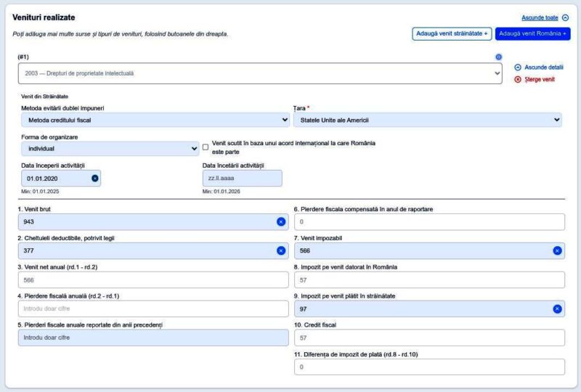Enable the Venit scutit international accord checkbox
The image size is (581, 392).
(x=206, y=147)
